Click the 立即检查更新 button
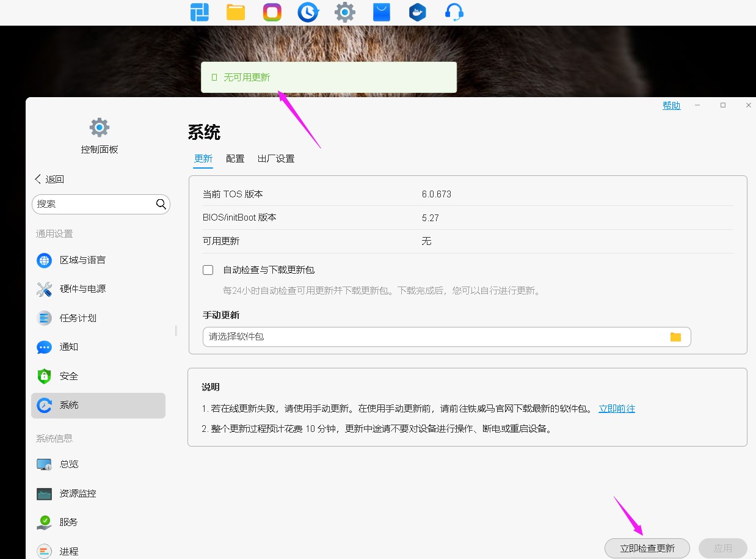Image resolution: width=756 pixels, height=559 pixels. 647,549
